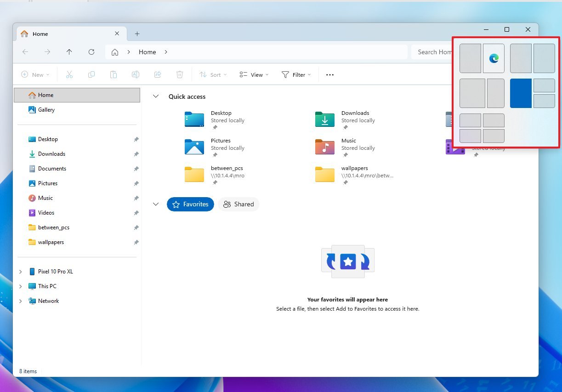Expand This PC in the navigation pane
Image resolution: width=562 pixels, height=392 pixels.
(x=20, y=286)
